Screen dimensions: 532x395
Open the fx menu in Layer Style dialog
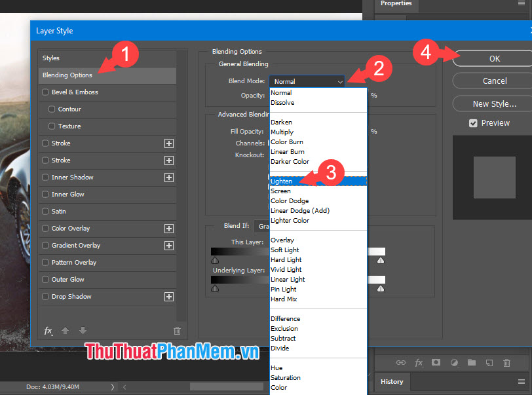[x=48, y=331]
